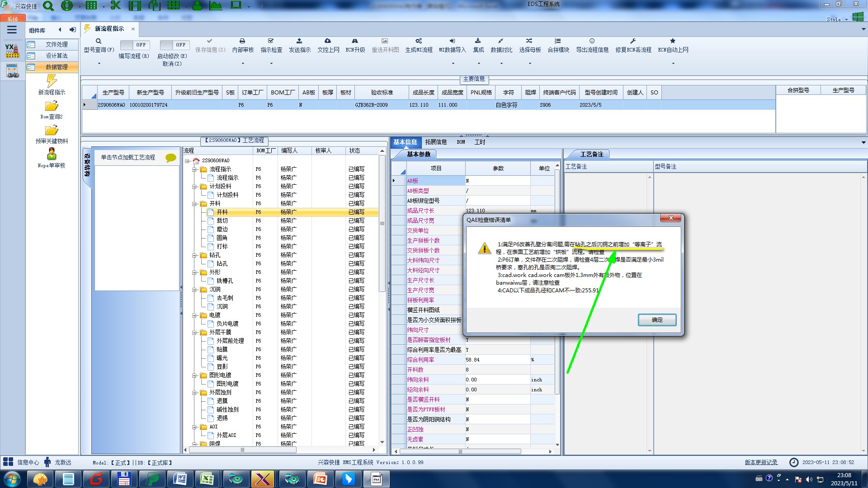Click the 内部审核 print icon
The width and height of the screenshot is (868, 488).
[x=242, y=41]
